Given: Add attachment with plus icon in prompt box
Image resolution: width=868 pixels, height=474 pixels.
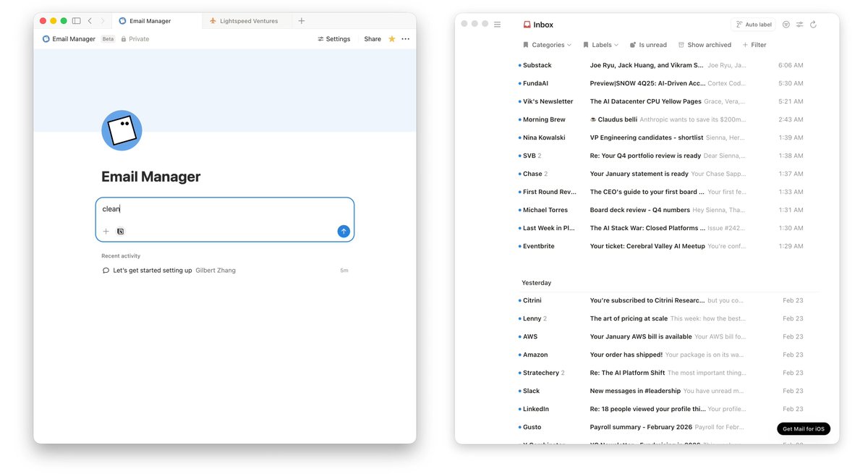Looking at the screenshot, I should (106, 232).
